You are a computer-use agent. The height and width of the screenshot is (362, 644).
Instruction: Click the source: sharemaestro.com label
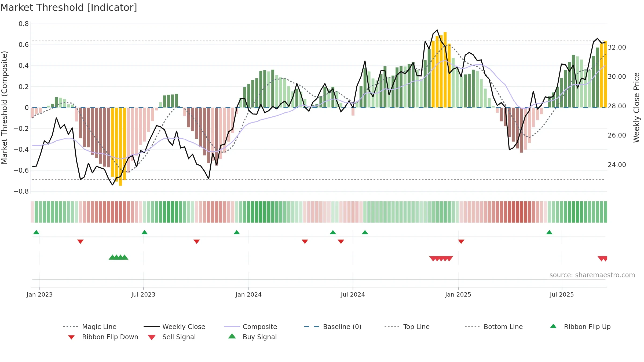(592, 275)
